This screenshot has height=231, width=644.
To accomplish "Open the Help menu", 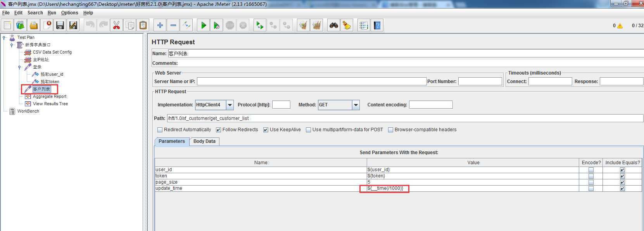I will click(x=88, y=13).
